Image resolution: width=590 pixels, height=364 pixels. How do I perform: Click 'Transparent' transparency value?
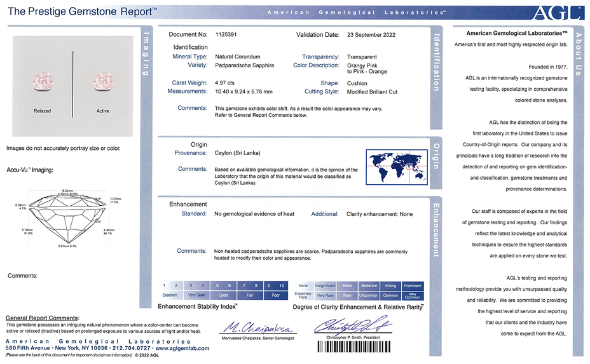tap(362, 57)
